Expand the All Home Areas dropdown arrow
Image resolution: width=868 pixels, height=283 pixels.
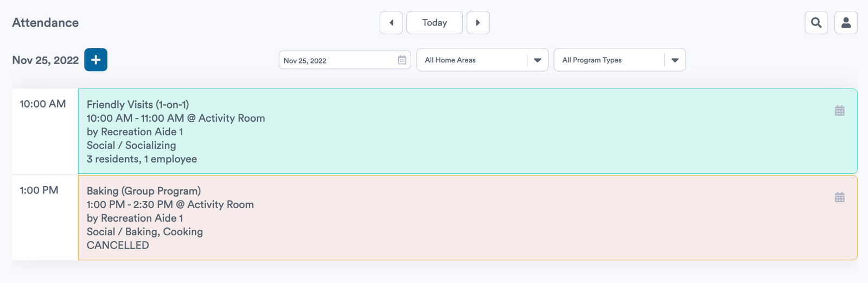[x=538, y=60]
